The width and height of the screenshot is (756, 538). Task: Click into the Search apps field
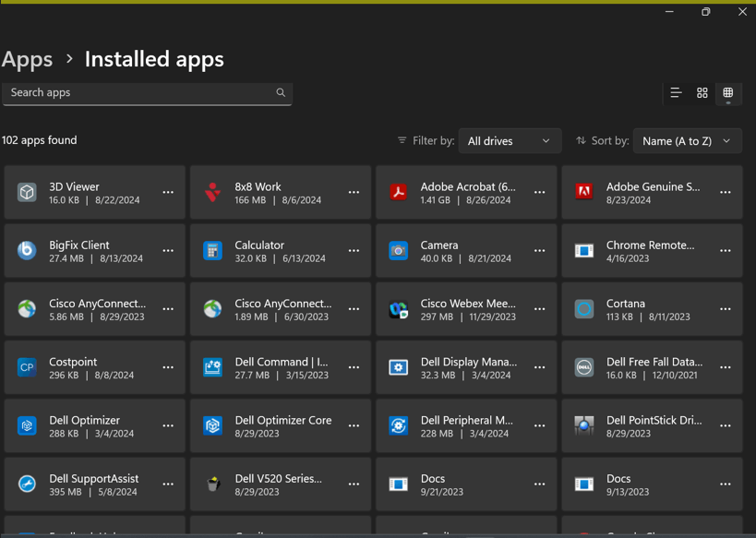(x=138, y=93)
